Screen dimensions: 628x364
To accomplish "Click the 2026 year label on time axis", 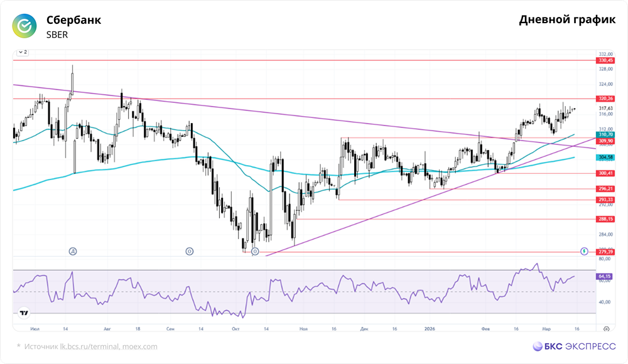I will tap(430, 329).
